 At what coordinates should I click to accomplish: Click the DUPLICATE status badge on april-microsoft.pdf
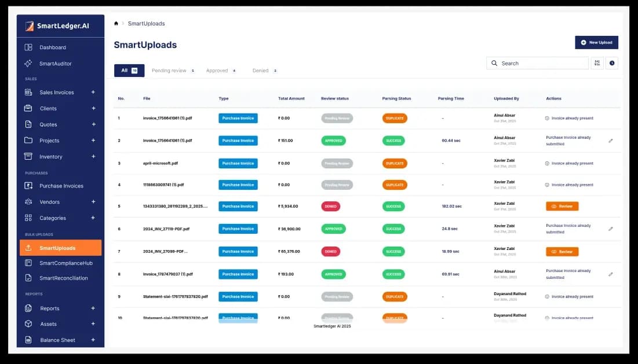click(395, 163)
